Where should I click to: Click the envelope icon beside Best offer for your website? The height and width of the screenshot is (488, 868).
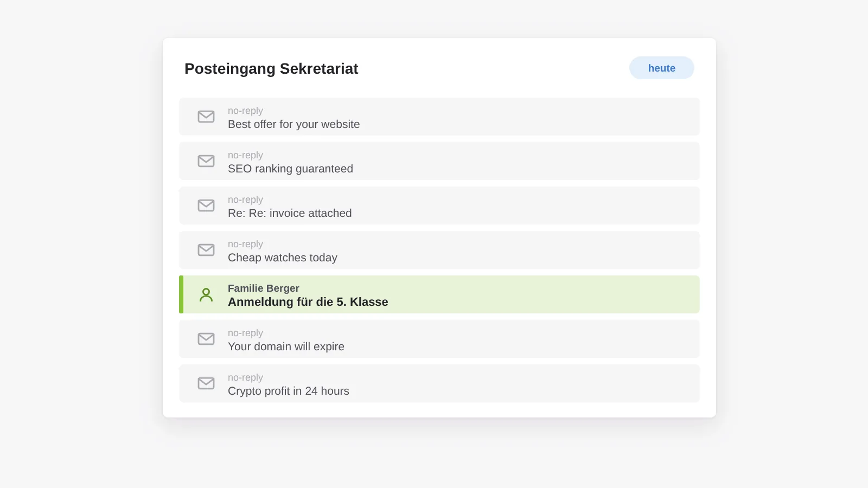tap(206, 117)
